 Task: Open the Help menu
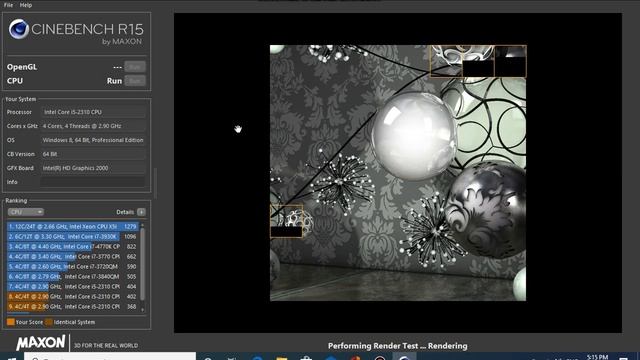click(x=26, y=5)
